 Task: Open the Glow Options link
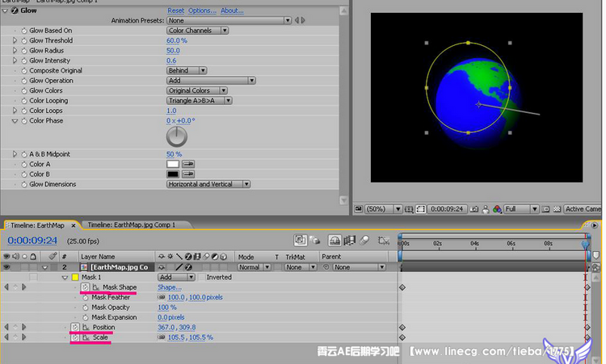point(202,10)
